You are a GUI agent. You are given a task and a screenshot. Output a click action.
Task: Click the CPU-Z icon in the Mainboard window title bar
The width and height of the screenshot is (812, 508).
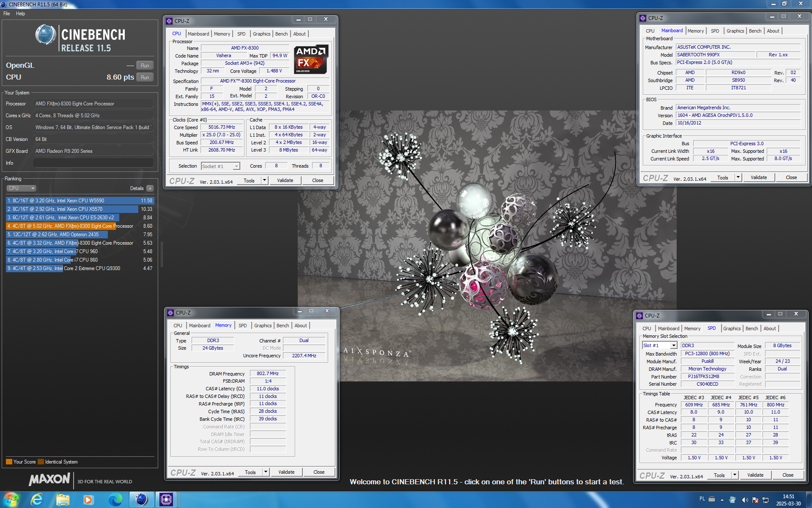pyautogui.click(x=643, y=18)
